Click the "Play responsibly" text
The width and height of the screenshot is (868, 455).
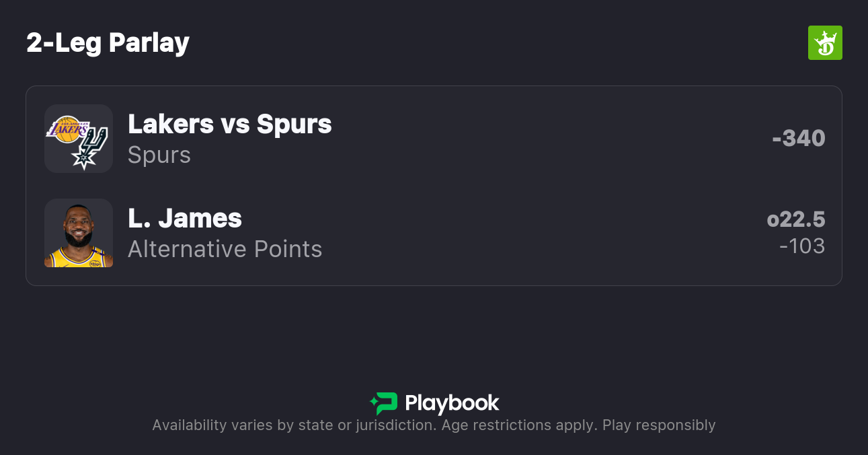click(659, 425)
